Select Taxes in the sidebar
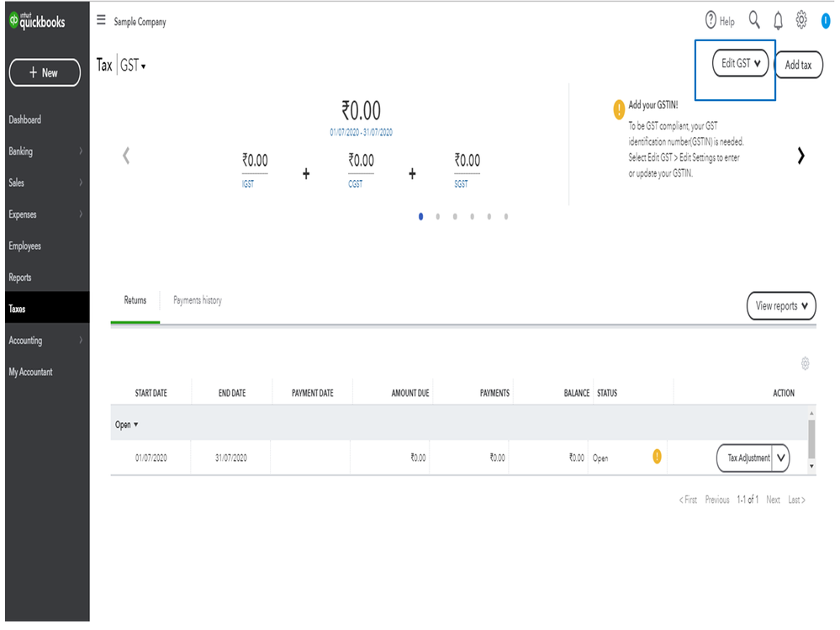 [x=47, y=309]
